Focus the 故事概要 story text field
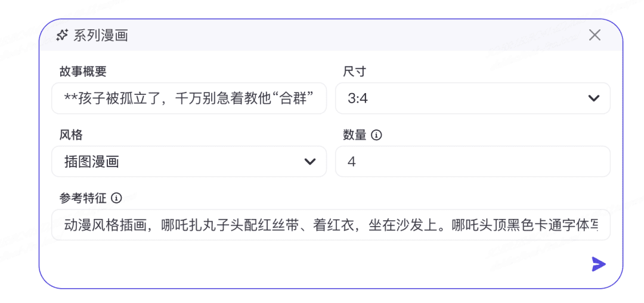The height and width of the screenshot is (303, 644). [189, 98]
